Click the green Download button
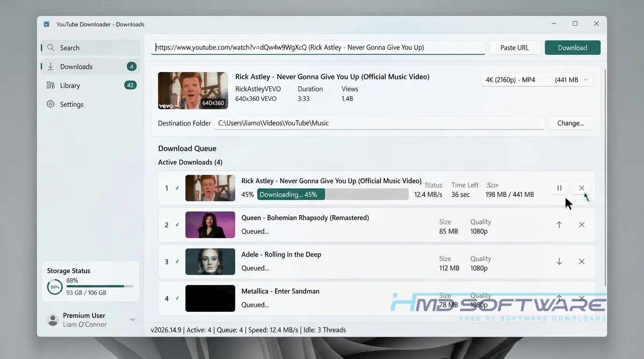644x359 pixels. click(x=572, y=48)
